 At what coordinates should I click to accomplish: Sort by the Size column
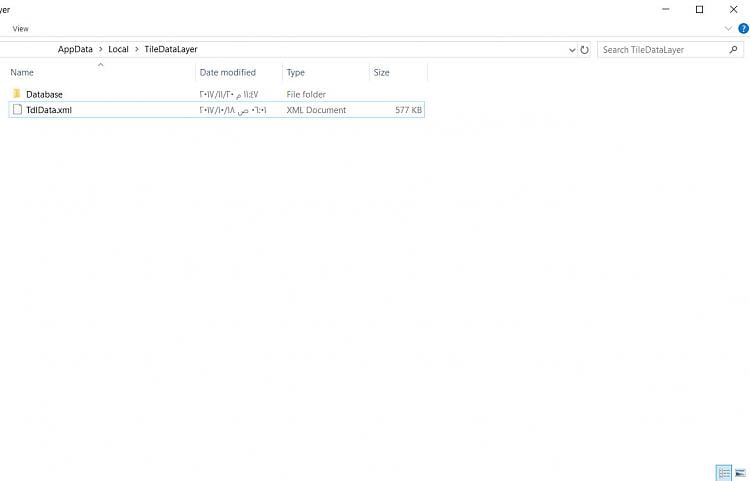(381, 72)
